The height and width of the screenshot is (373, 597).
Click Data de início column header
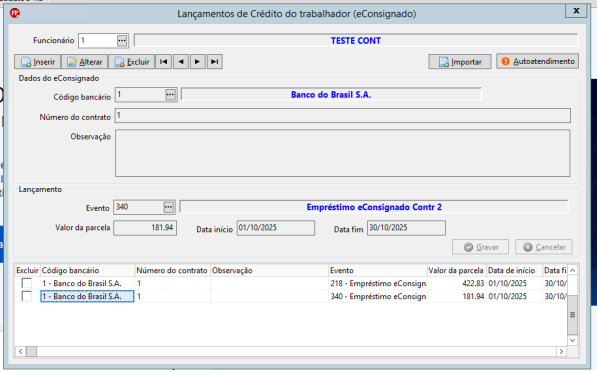515,270
